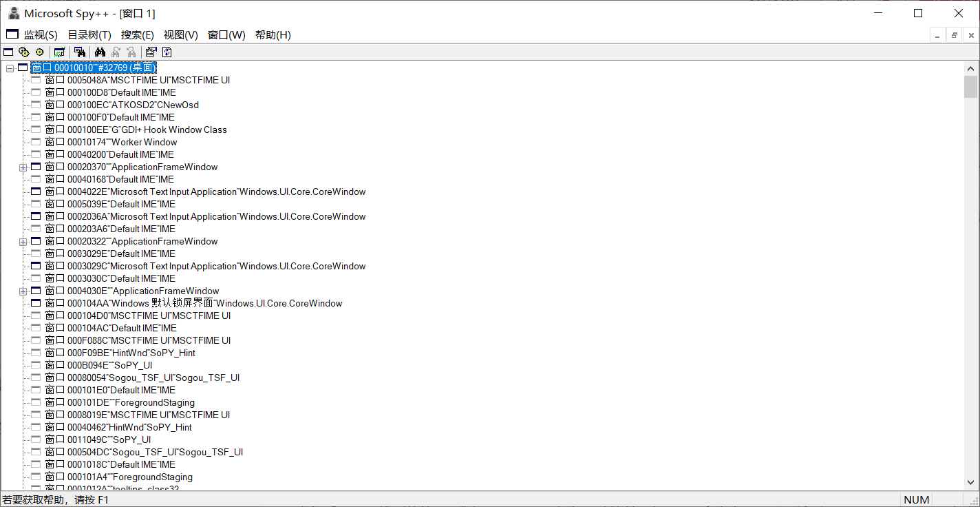
Task: Open the 视图(V) menu
Action: (x=181, y=35)
